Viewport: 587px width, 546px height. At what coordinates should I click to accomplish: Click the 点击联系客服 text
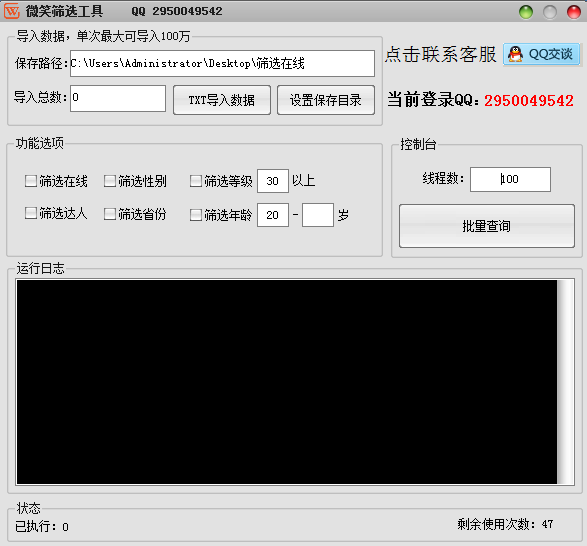tap(440, 54)
